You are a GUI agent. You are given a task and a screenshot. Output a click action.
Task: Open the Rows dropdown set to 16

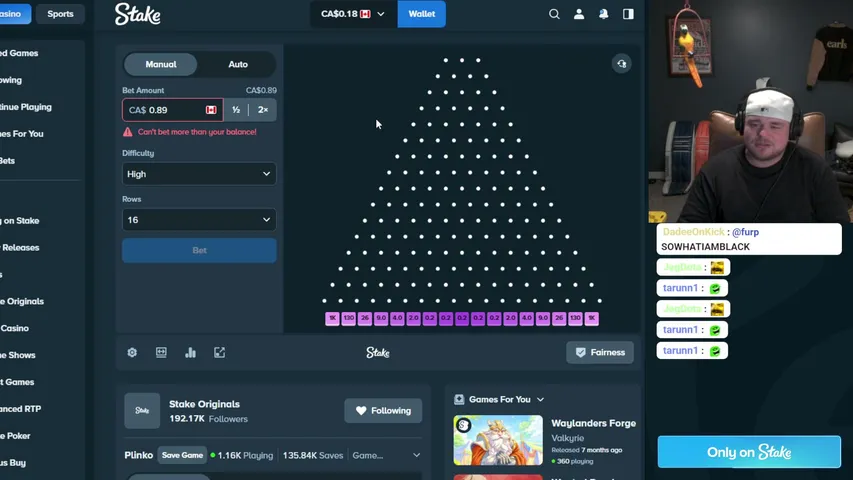click(199, 220)
